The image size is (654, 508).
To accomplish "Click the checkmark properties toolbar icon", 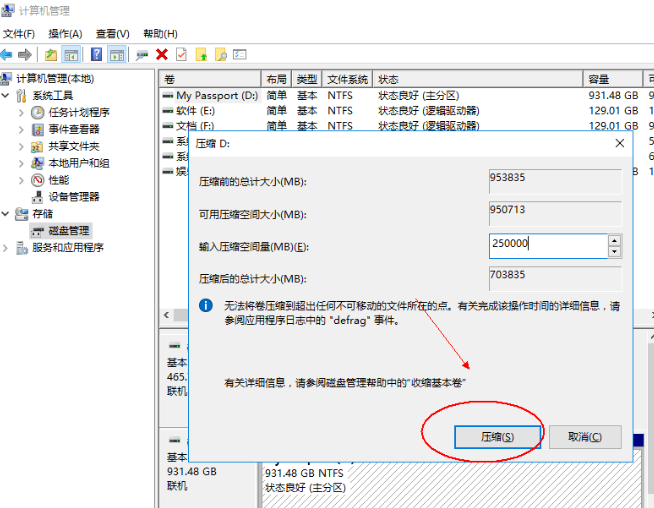I will pos(181,54).
